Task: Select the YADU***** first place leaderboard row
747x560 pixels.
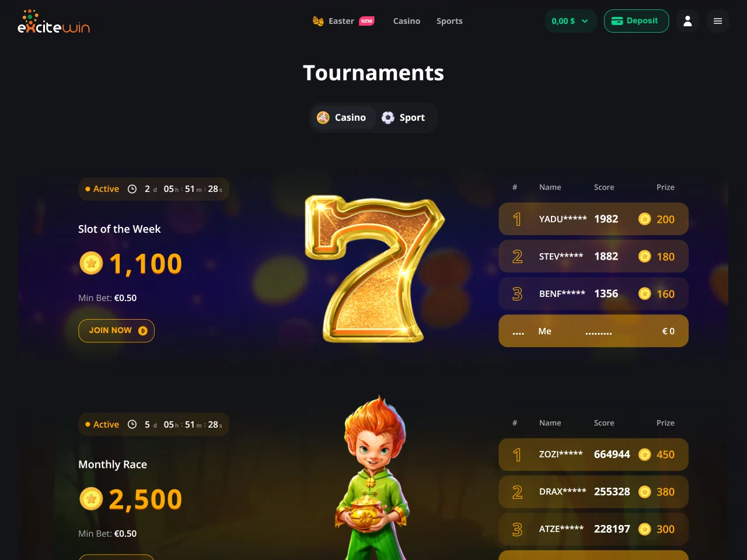Action: [594, 219]
